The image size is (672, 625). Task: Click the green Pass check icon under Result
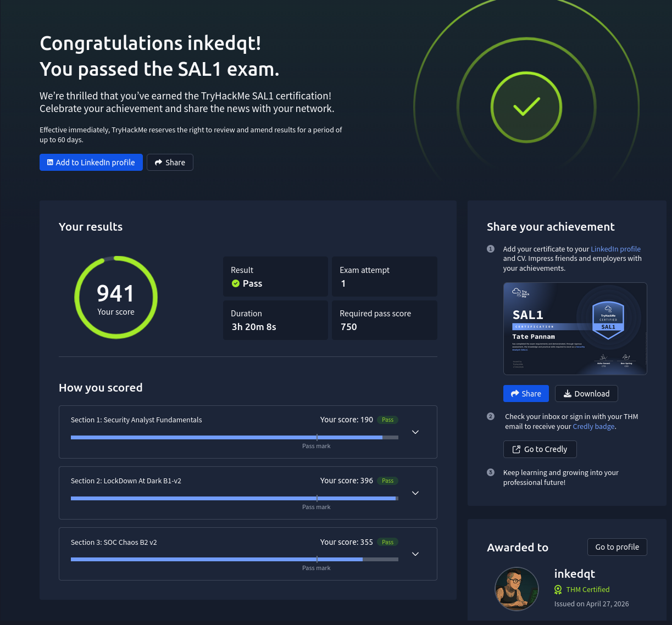click(236, 283)
